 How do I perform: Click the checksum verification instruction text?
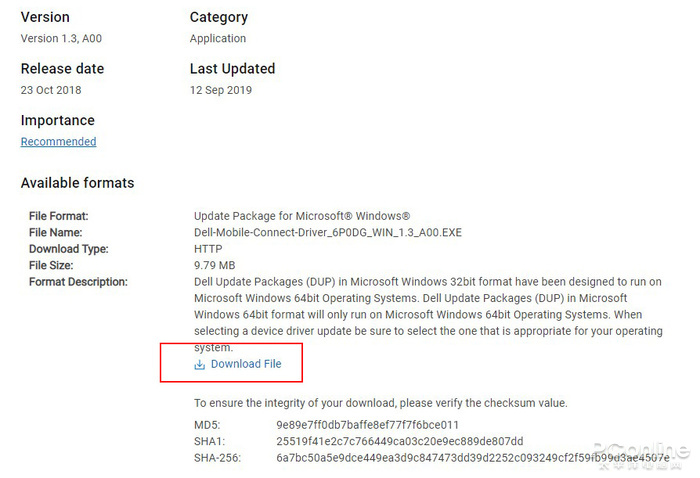coord(380,403)
